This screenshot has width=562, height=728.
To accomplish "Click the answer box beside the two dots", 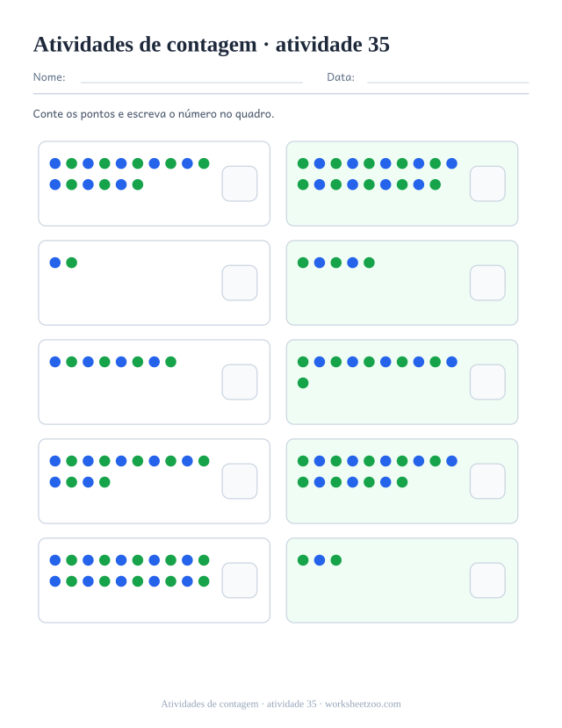I will 240,283.
